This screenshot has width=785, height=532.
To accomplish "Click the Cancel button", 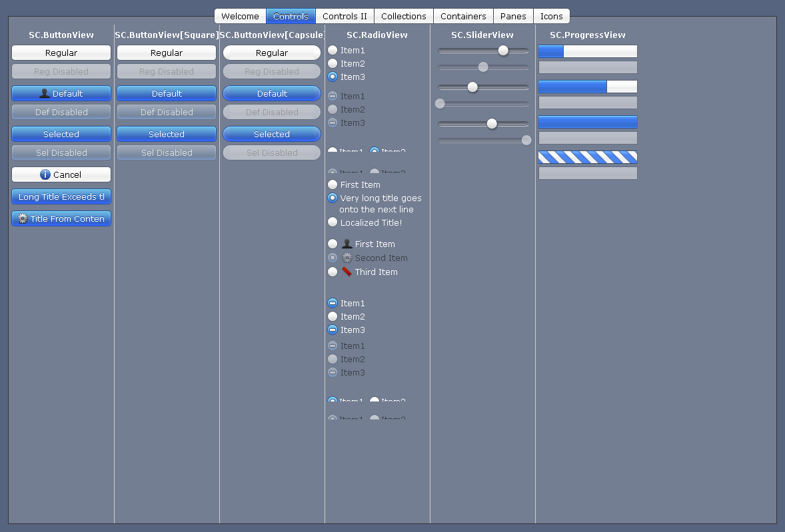I will tap(61, 174).
